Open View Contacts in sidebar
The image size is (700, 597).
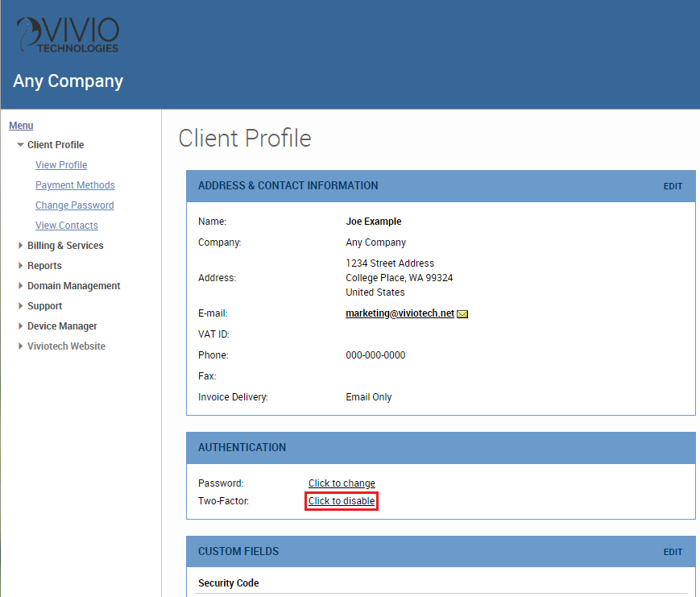pyautogui.click(x=66, y=226)
